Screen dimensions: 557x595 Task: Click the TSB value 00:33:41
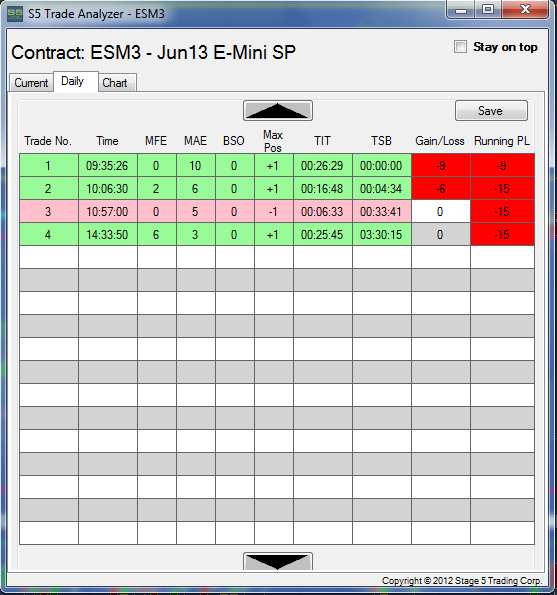381,211
